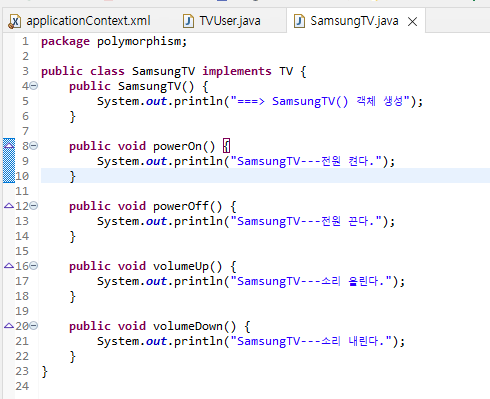Click the 'powerOff()' method name
This screenshot has width=490, height=399.
[x=187, y=206]
